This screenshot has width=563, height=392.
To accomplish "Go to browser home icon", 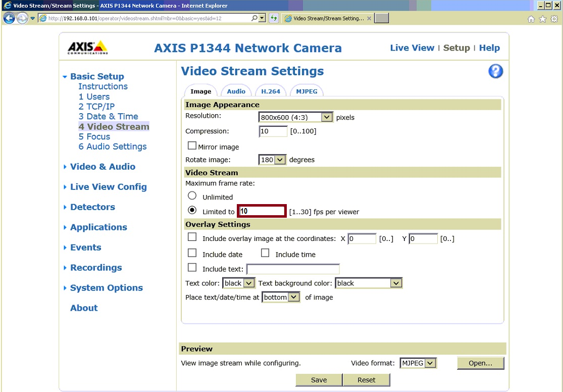I will (x=531, y=19).
